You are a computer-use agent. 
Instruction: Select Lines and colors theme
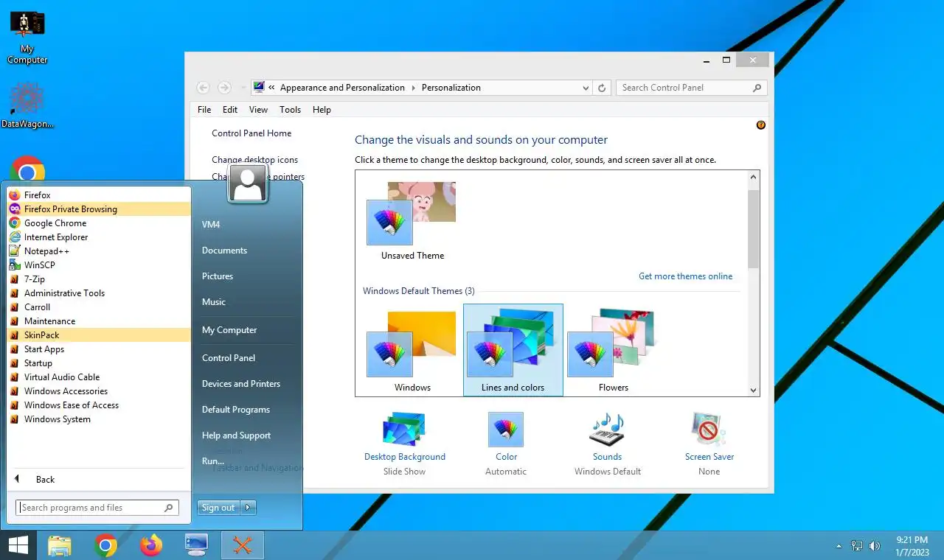tap(513, 350)
